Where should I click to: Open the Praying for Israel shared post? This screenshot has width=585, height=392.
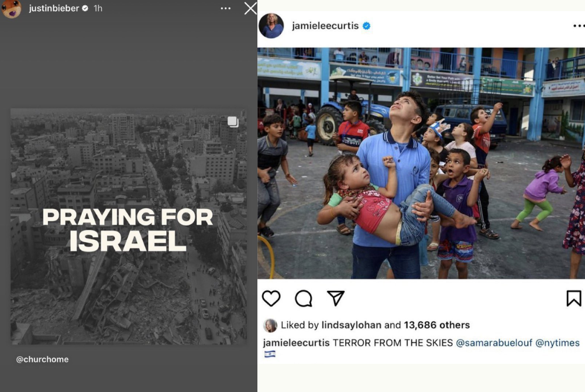coord(128,228)
